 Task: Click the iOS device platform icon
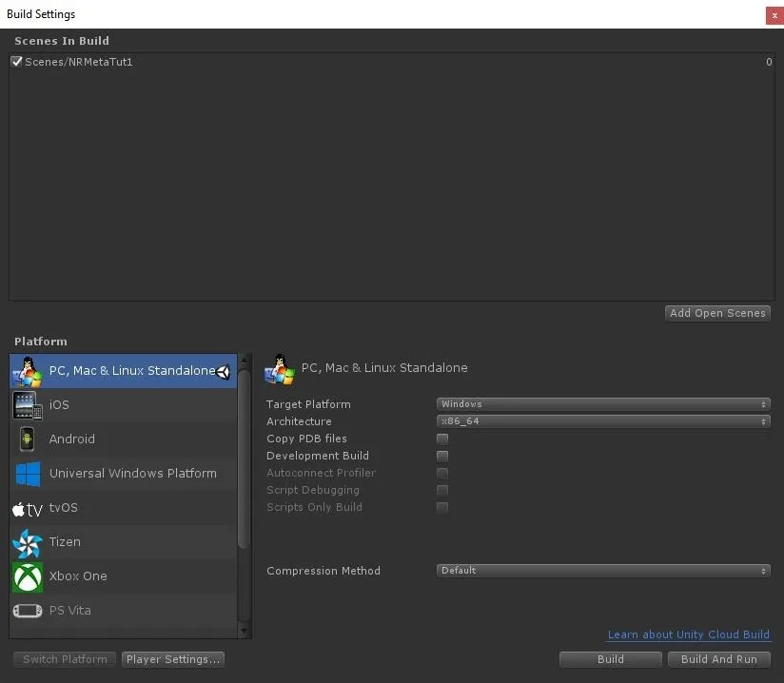pos(28,405)
